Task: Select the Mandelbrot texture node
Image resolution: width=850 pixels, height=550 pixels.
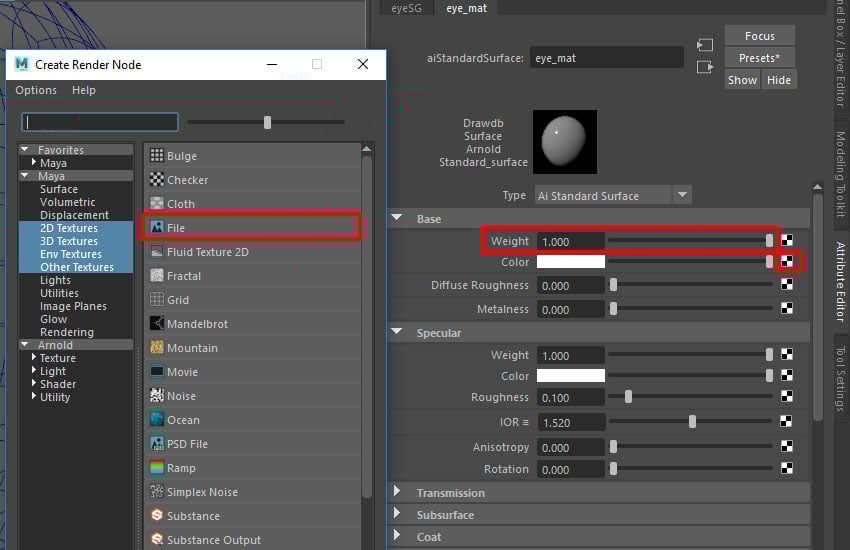Action: click(x=253, y=324)
